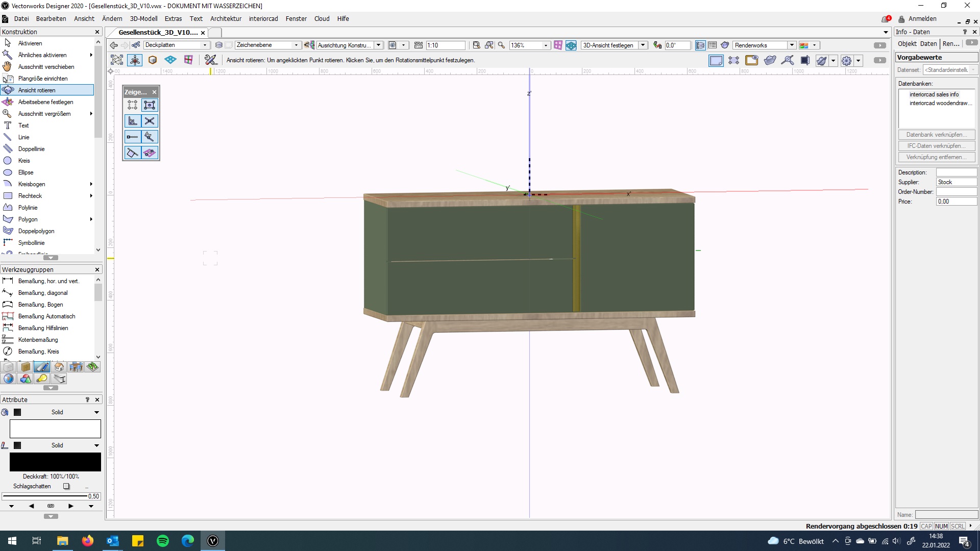Open the house architecture tool group
The image size is (980, 551).
click(59, 367)
